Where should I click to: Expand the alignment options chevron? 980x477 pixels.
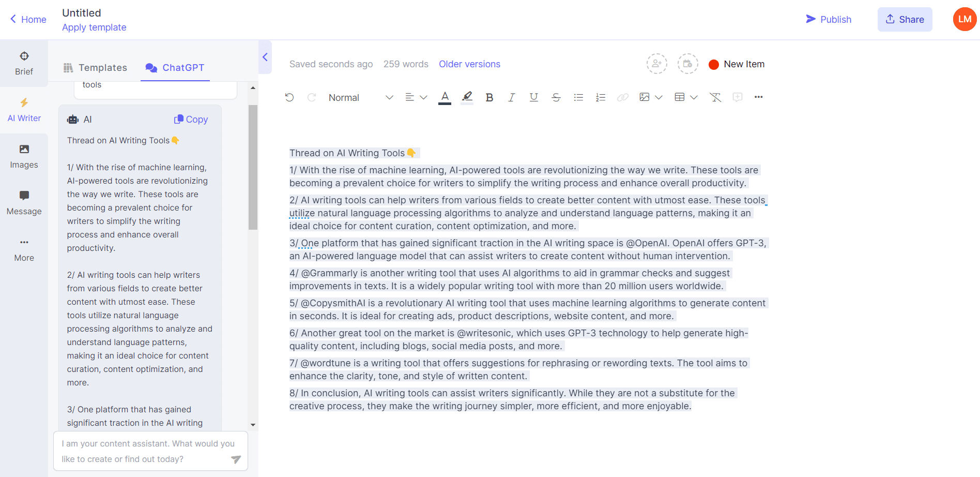(423, 97)
